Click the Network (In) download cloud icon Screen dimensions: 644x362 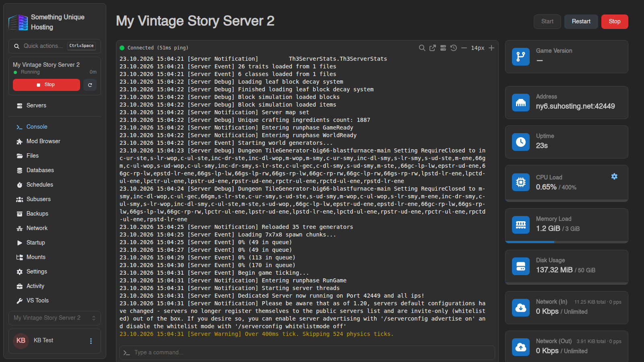(521, 308)
